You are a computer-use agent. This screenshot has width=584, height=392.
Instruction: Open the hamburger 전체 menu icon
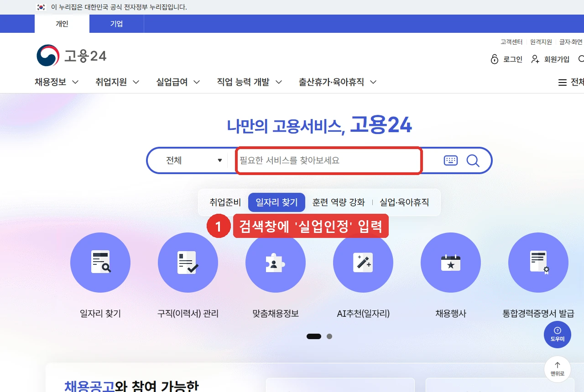coord(563,83)
